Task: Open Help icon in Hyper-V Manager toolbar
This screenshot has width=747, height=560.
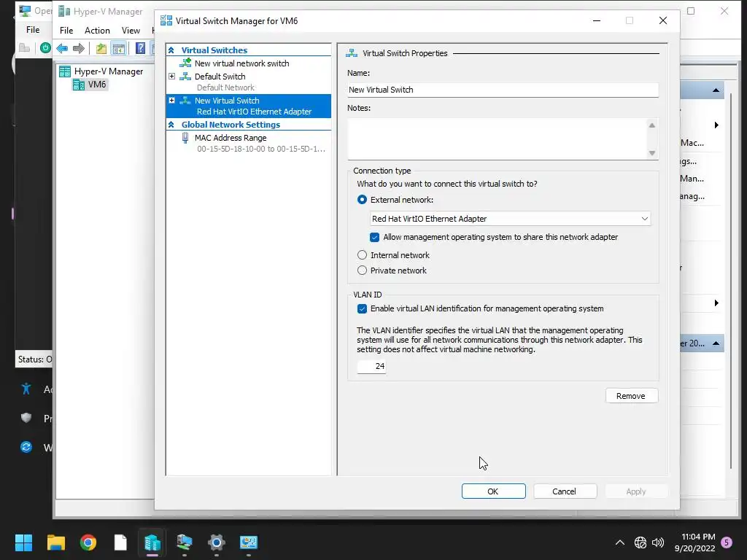Action: pyautogui.click(x=140, y=48)
